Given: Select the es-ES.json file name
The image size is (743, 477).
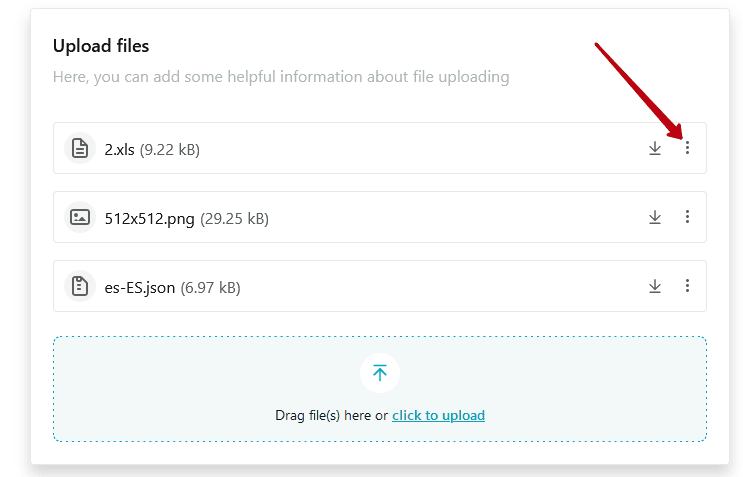Looking at the screenshot, I should (140, 288).
